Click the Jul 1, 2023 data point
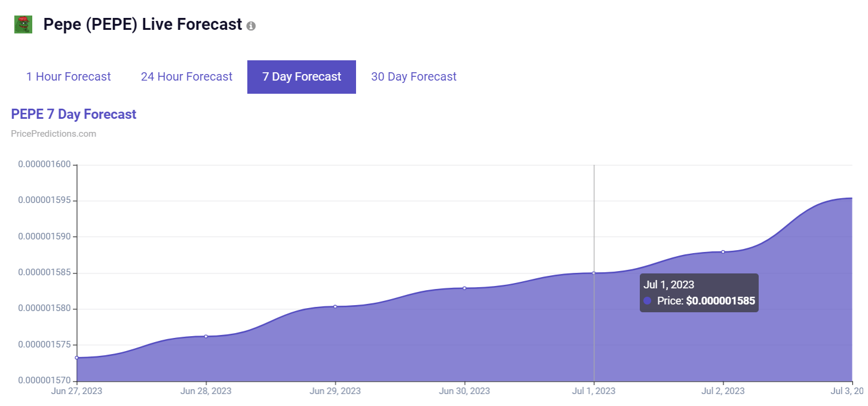 pyautogui.click(x=594, y=273)
